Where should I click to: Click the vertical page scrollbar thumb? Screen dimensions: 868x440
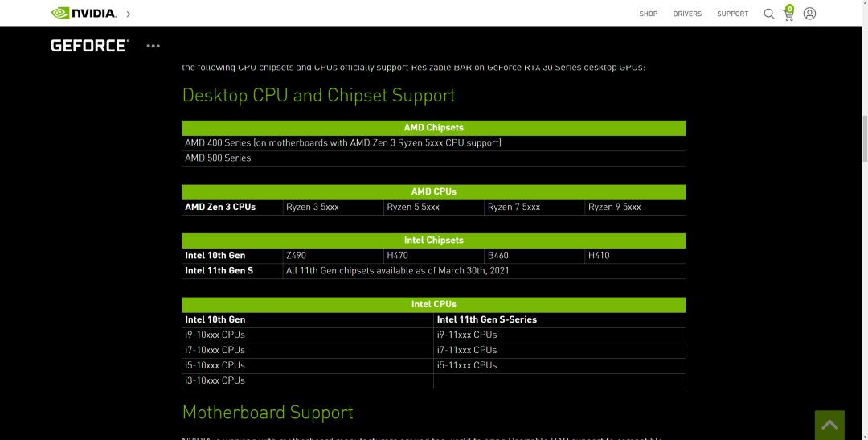[864, 138]
